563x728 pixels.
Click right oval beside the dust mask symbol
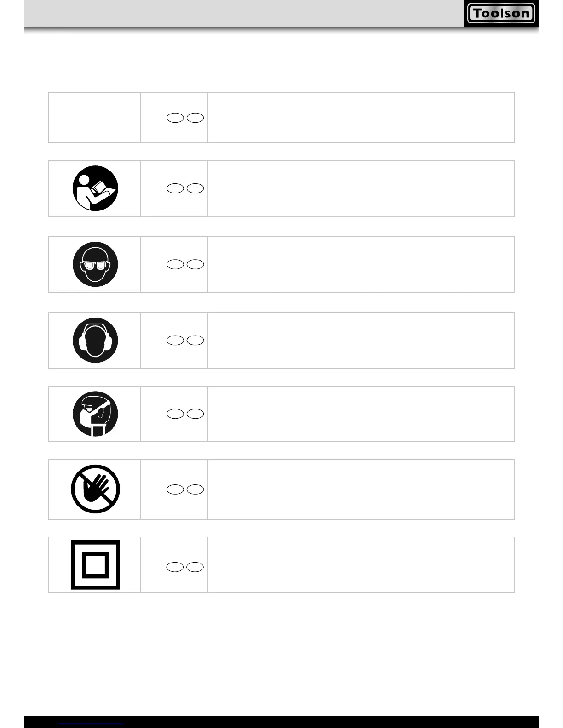[x=195, y=414]
